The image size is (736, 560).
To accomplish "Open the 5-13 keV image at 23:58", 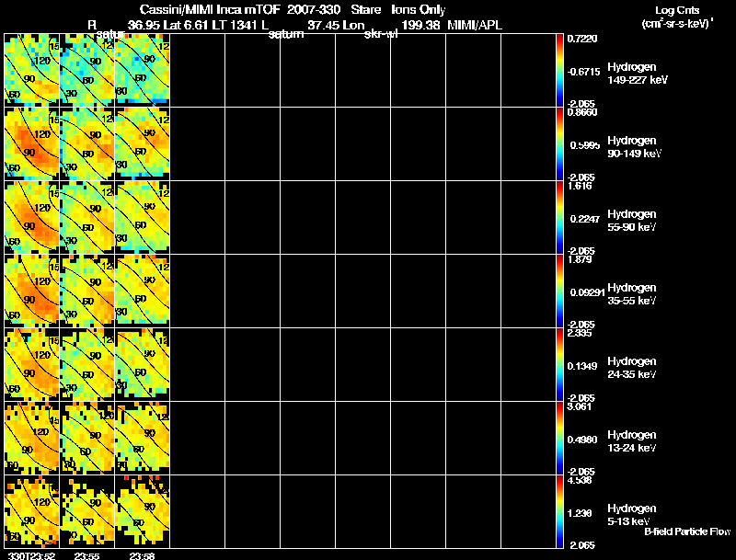I will [x=143, y=511].
